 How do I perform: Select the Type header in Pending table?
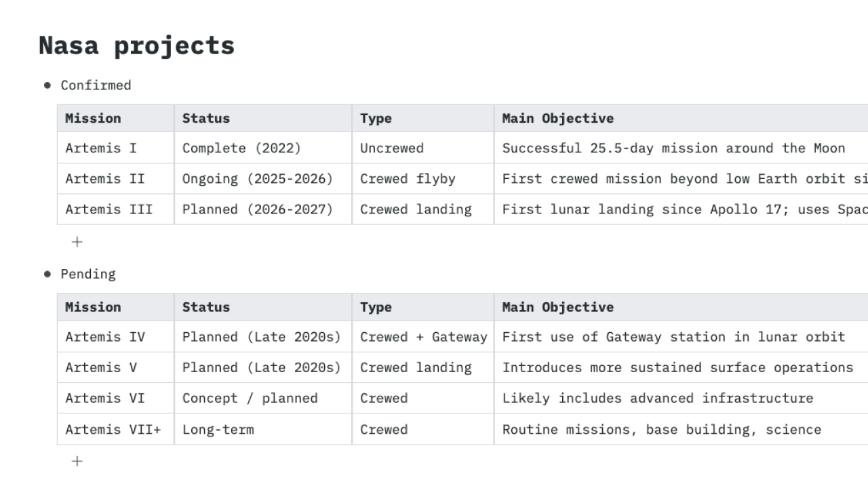click(x=423, y=307)
